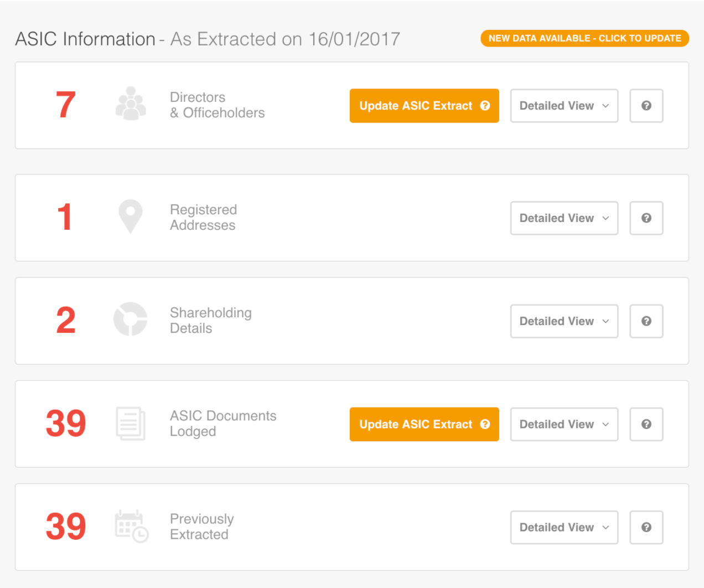704x588 pixels.
Task: Click the count 39 beside ASIC Documents Lodged
Action: (66, 423)
